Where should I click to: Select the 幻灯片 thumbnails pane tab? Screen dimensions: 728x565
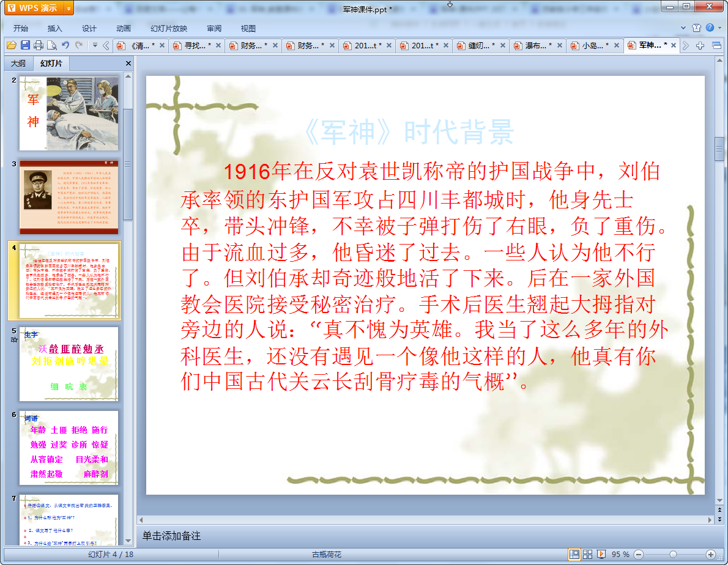51,63
